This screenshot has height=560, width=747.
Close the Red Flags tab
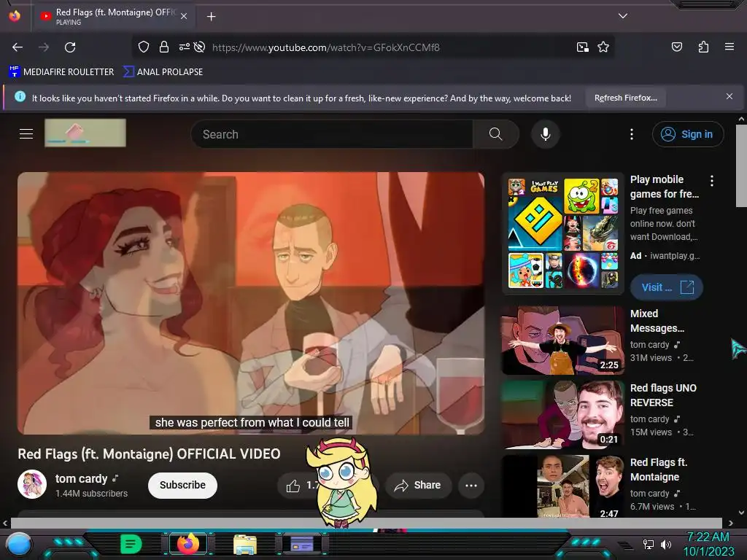click(x=184, y=16)
